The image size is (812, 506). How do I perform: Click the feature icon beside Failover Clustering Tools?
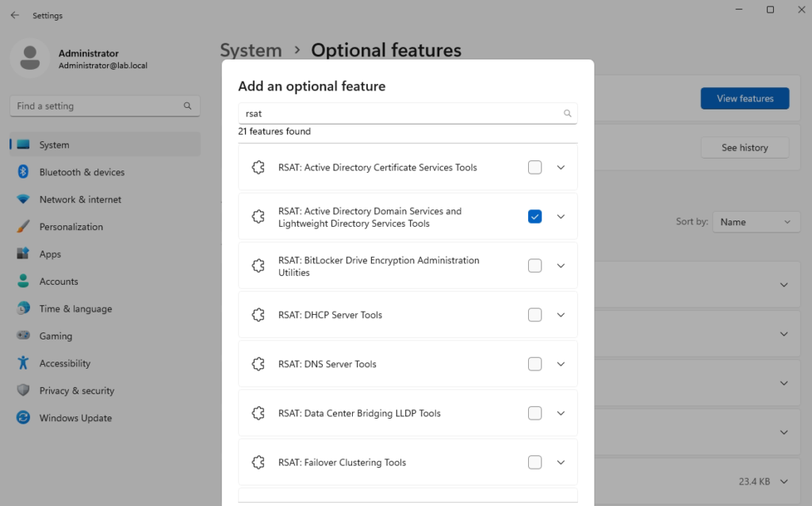pyautogui.click(x=258, y=462)
